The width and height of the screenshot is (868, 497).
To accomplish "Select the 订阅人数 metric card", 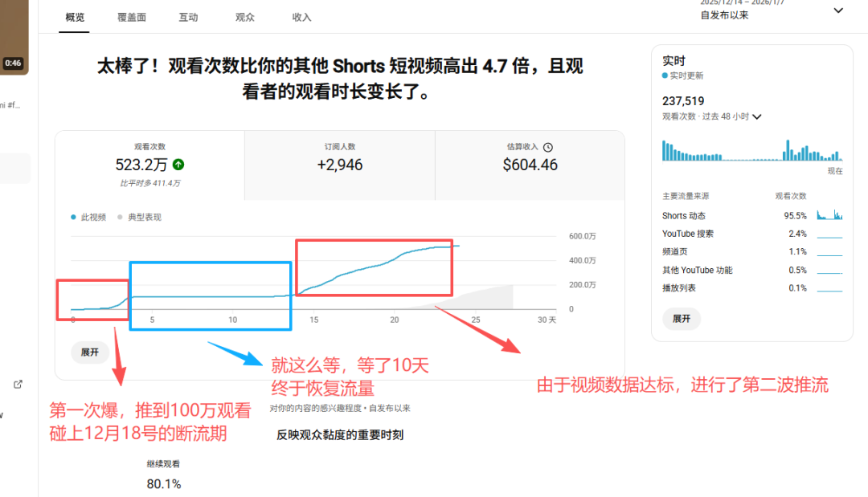I will tap(340, 165).
